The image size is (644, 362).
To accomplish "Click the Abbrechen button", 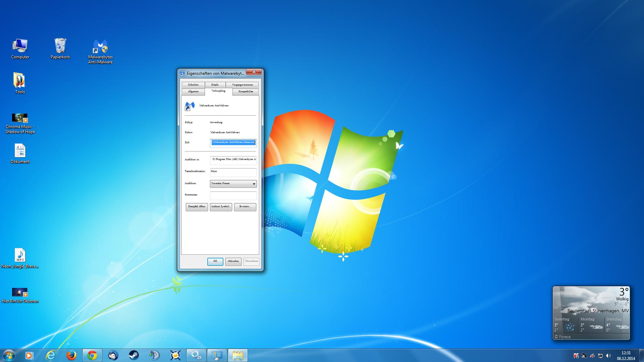I will click(x=233, y=261).
